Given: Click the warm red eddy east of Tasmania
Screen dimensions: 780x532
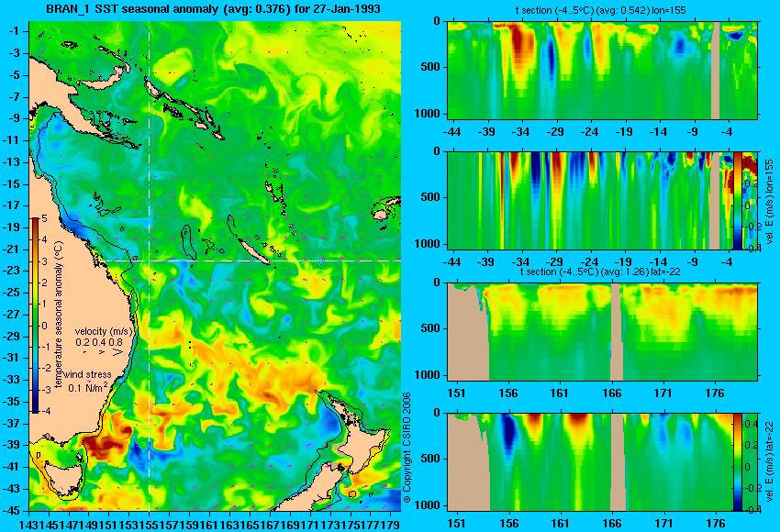Looking at the screenshot, I should (x=107, y=442).
